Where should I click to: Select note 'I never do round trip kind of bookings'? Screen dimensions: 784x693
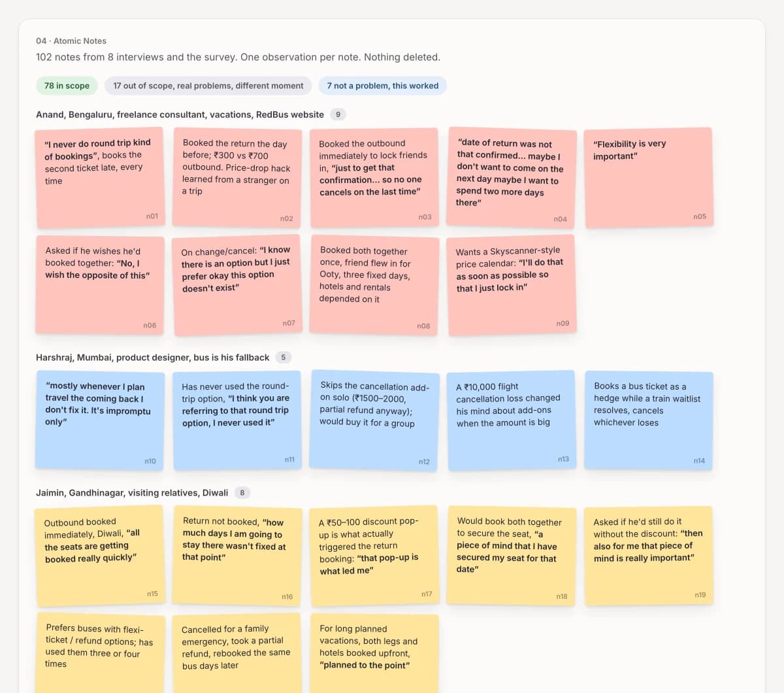pyautogui.click(x=99, y=178)
